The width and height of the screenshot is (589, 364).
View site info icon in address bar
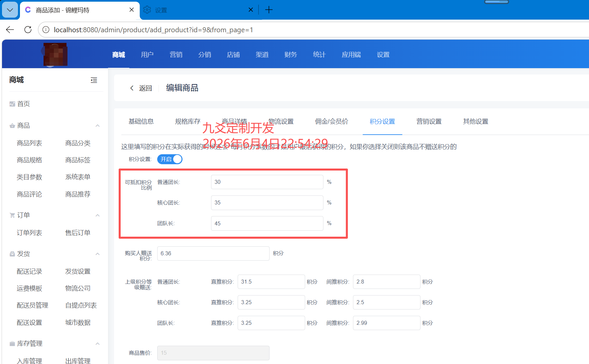click(x=46, y=30)
